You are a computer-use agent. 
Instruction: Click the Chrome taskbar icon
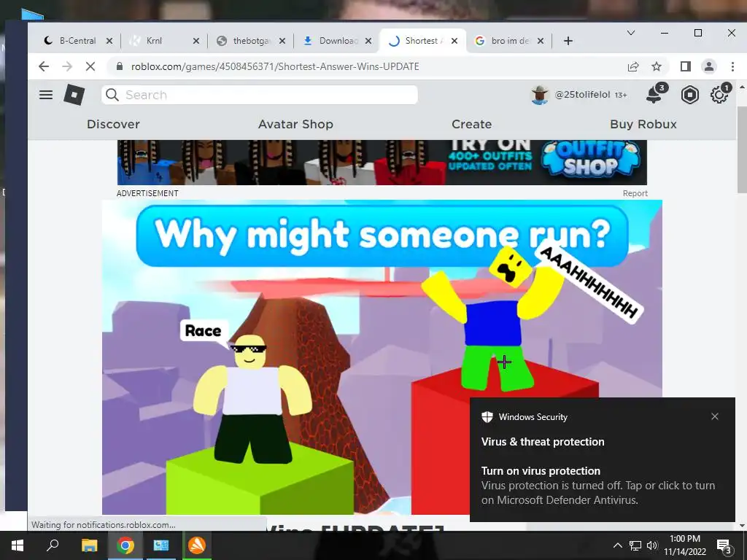125,545
